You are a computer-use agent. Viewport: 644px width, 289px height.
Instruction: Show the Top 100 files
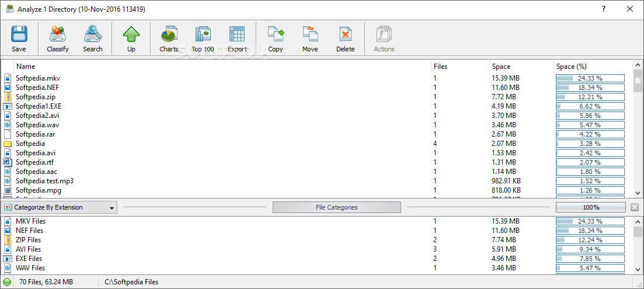click(203, 39)
